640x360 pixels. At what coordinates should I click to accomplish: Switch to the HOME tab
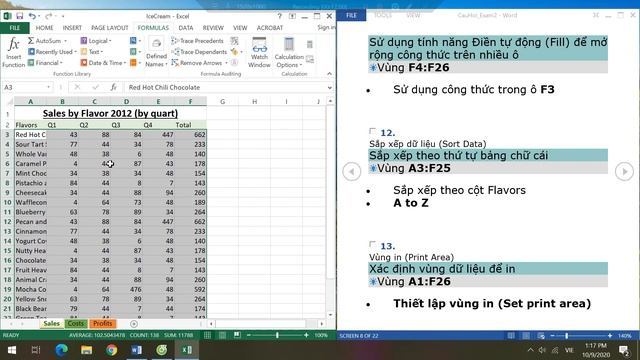(x=44, y=28)
